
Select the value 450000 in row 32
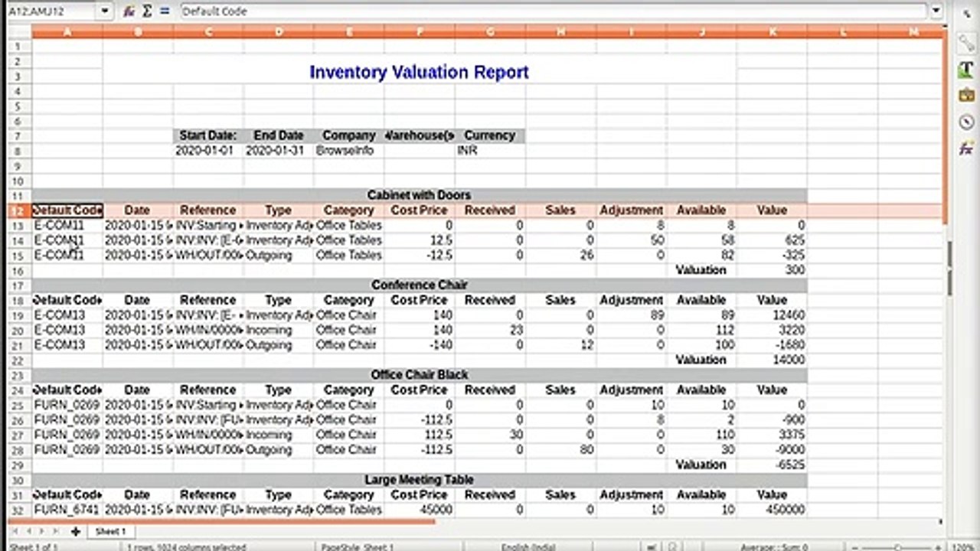772,510
